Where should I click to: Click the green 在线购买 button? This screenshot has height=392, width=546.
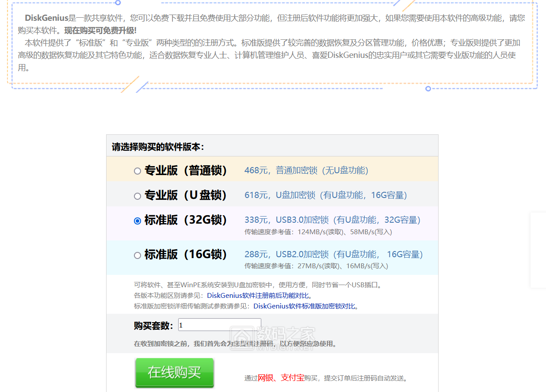click(x=174, y=373)
